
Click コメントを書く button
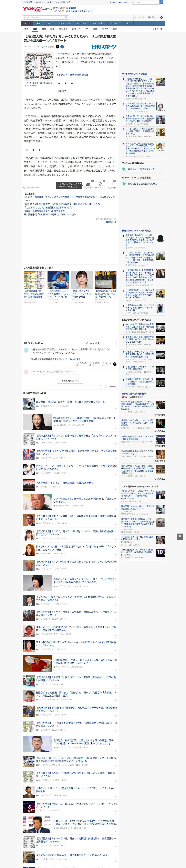point(93,343)
